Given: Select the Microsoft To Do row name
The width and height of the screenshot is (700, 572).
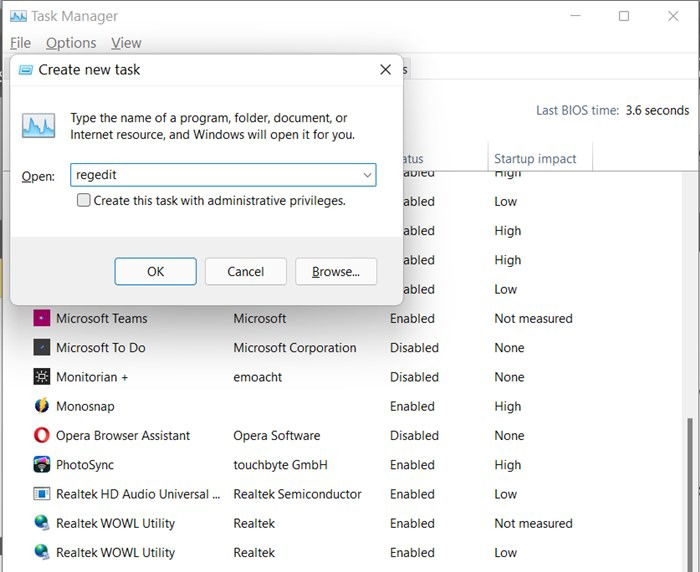Looking at the screenshot, I should [x=101, y=347].
